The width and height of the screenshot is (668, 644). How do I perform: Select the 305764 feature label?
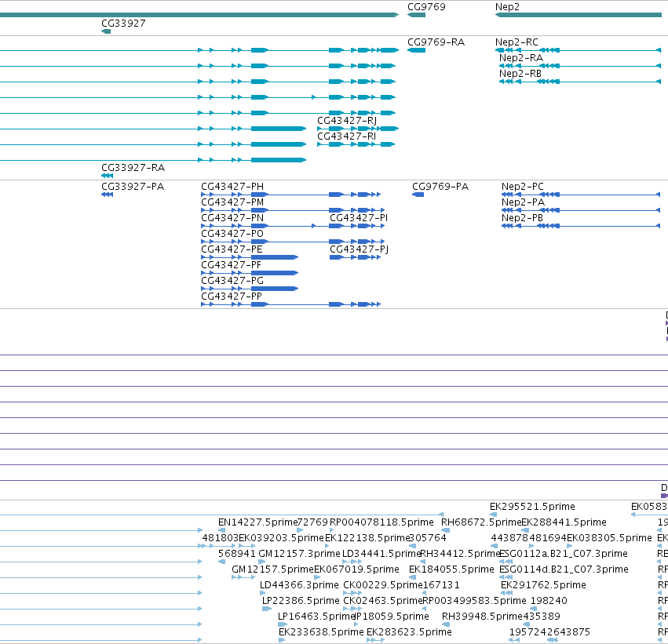pos(428,538)
